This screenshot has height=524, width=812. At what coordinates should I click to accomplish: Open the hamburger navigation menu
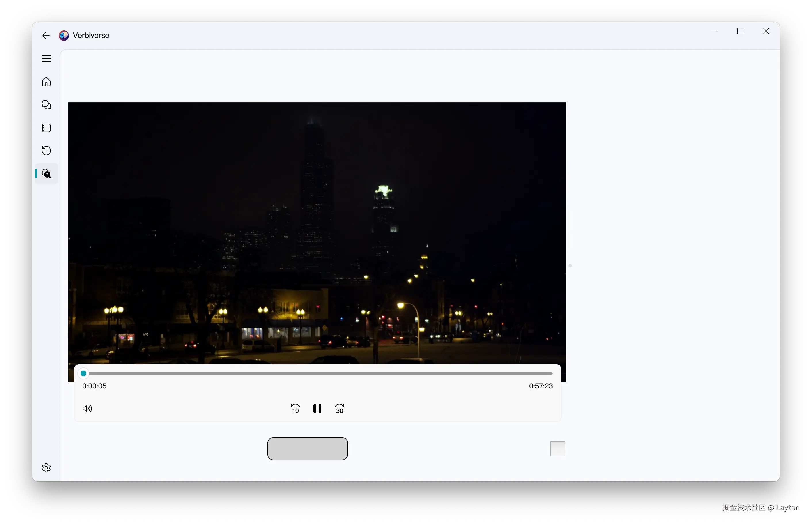46,58
